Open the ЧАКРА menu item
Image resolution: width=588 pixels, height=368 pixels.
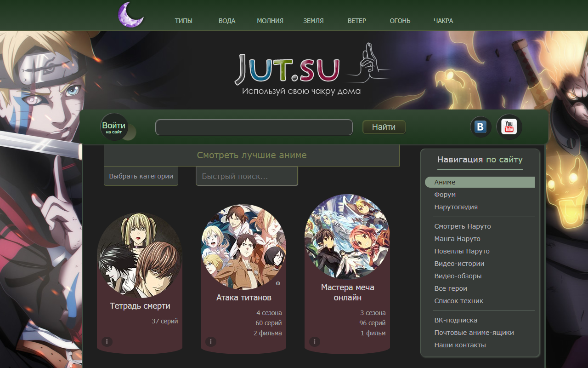(443, 21)
